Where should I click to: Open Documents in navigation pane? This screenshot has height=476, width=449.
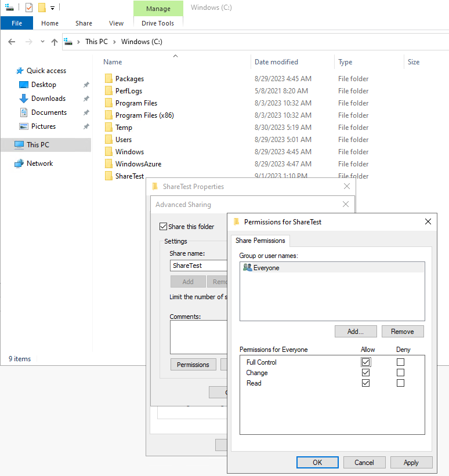[x=49, y=112]
